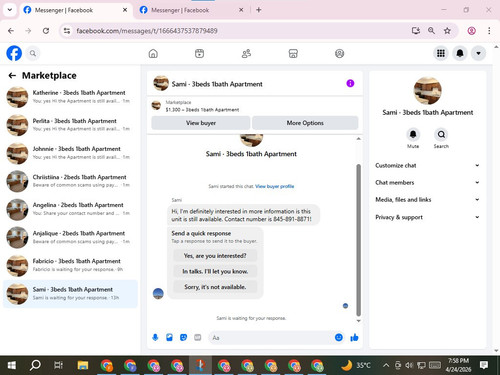Open the Facebook notifications bell
This screenshot has width=500, height=375.
(x=460, y=53)
